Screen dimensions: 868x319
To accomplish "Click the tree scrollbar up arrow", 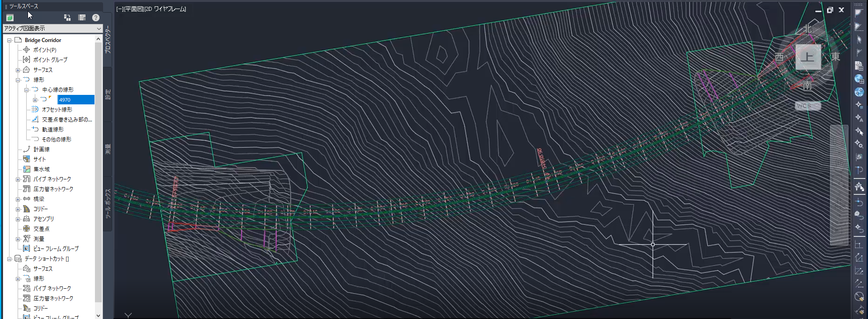I will (98, 39).
